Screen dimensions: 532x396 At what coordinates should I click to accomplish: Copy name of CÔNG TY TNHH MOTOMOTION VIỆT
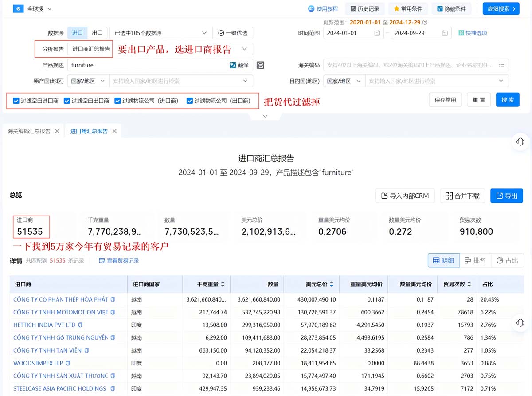(112, 312)
